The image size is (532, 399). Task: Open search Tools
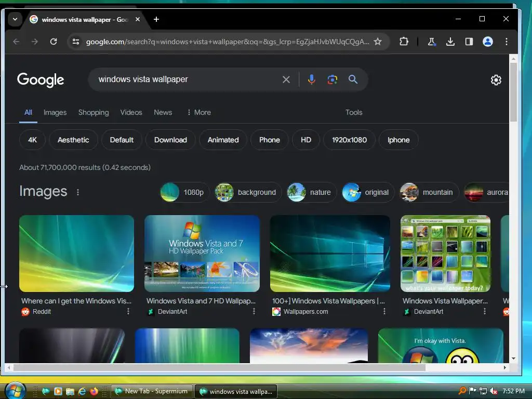[353, 112]
